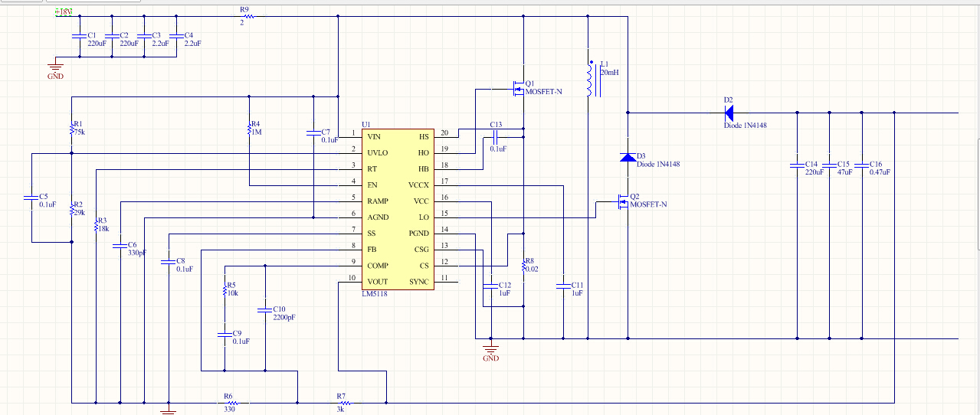The height and width of the screenshot is (415, 980).
Task: Click the GND symbol below capacitor C1
Action: 56,71
